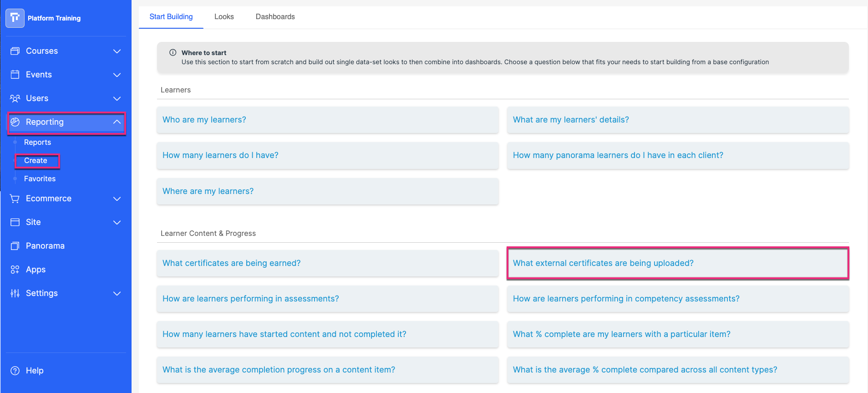Click the Help question mark icon

(x=15, y=371)
